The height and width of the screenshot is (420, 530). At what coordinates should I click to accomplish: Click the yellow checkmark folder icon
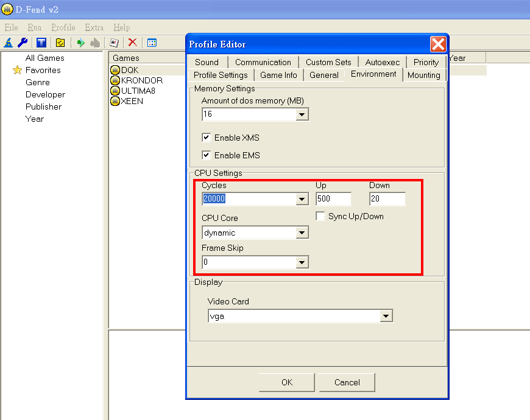click(60, 43)
